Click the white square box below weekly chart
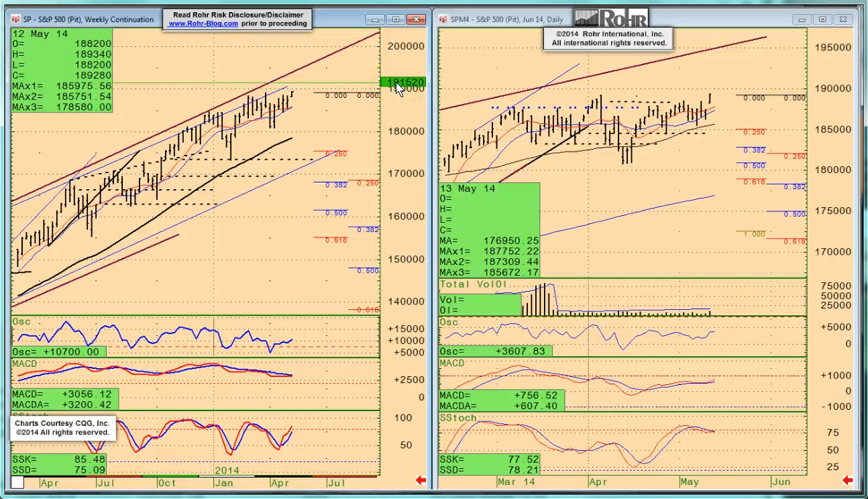 coord(17,482)
